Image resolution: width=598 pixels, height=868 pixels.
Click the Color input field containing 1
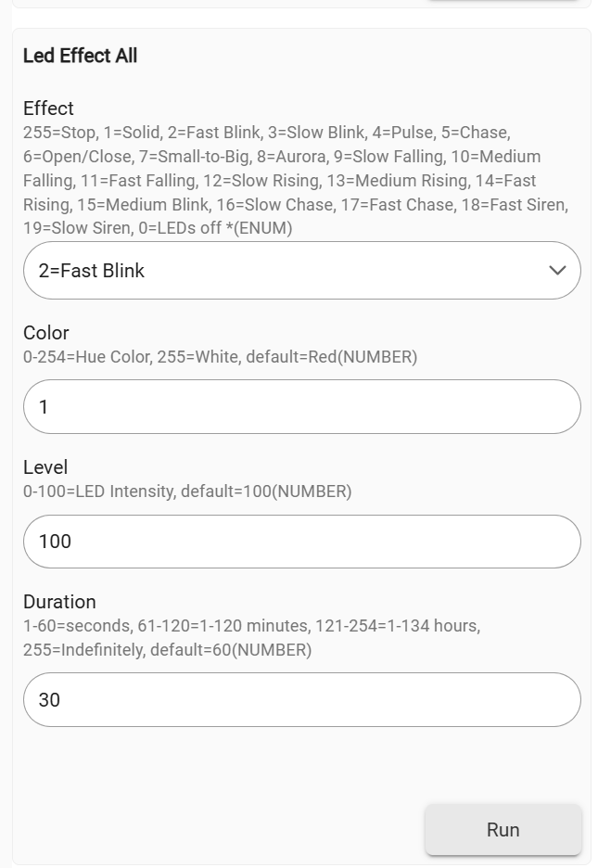coord(301,407)
